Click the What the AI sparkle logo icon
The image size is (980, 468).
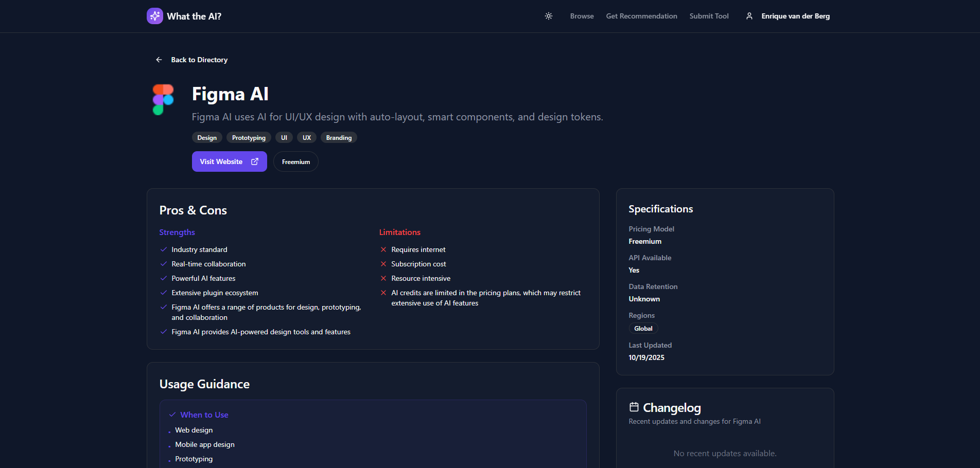coord(154,16)
